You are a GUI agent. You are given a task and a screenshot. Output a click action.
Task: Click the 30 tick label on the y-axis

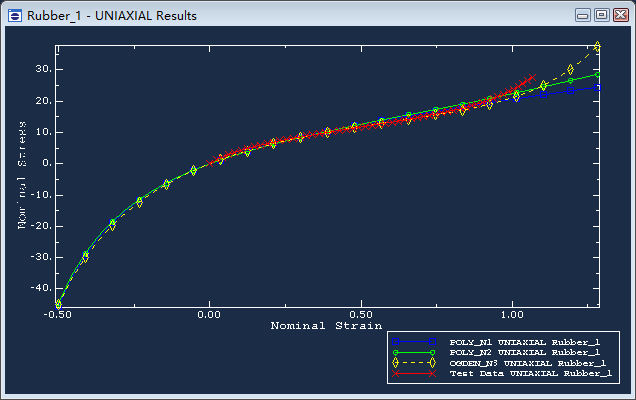point(44,69)
